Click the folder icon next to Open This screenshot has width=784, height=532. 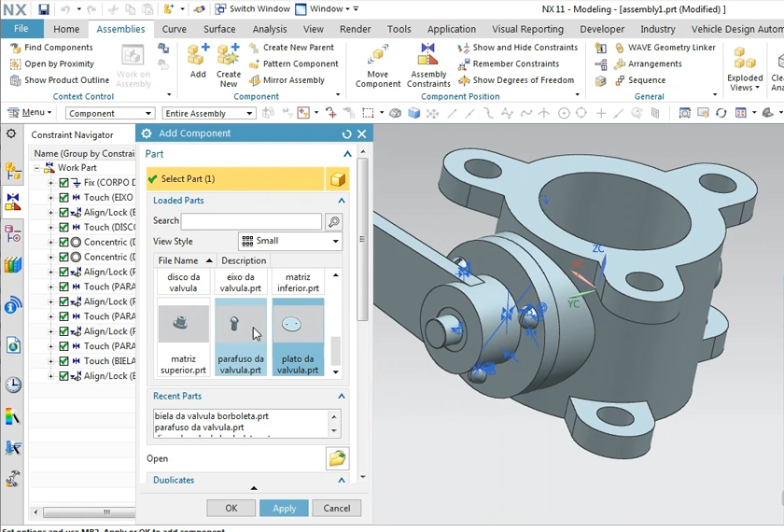[337, 458]
